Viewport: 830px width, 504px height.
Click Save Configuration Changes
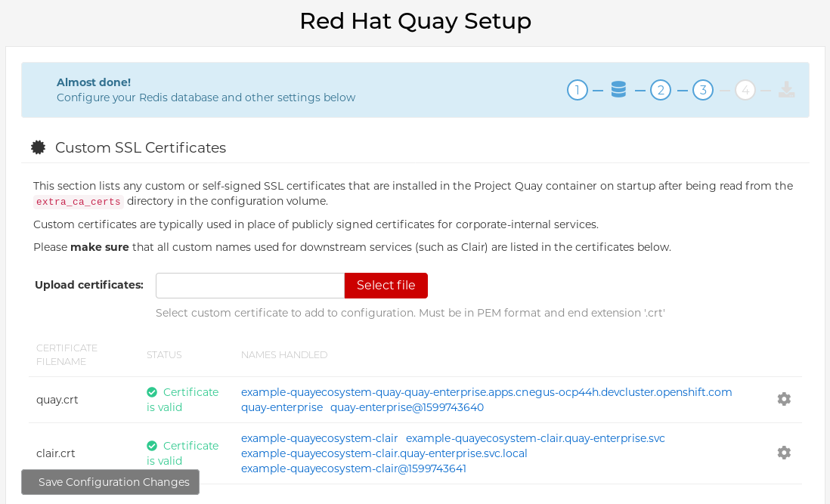click(110, 481)
